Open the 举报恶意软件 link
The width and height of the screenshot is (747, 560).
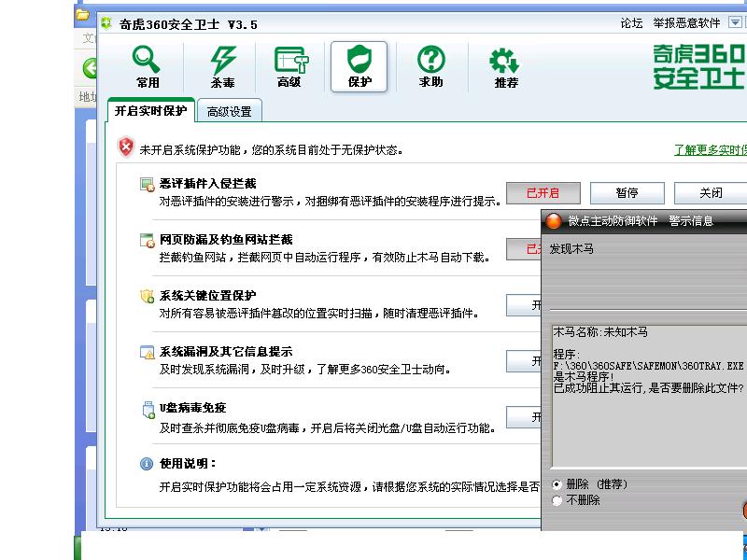686,22
